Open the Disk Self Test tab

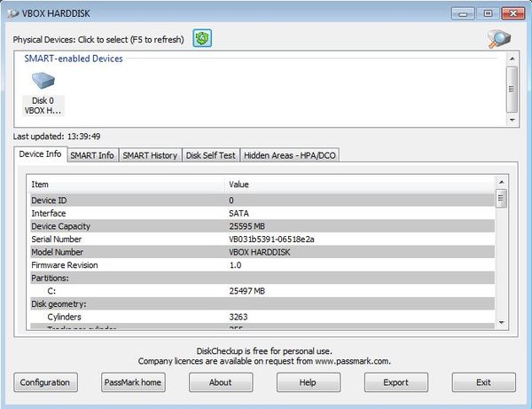coord(210,155)
